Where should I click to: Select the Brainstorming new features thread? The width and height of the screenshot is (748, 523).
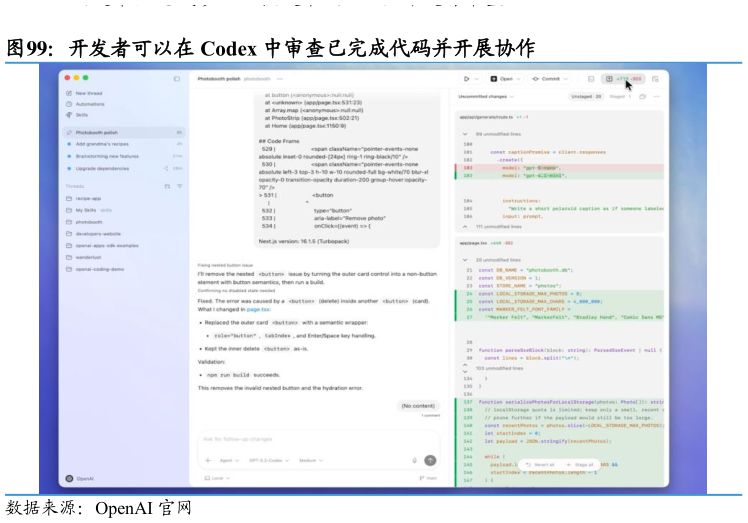coord(124,156)
